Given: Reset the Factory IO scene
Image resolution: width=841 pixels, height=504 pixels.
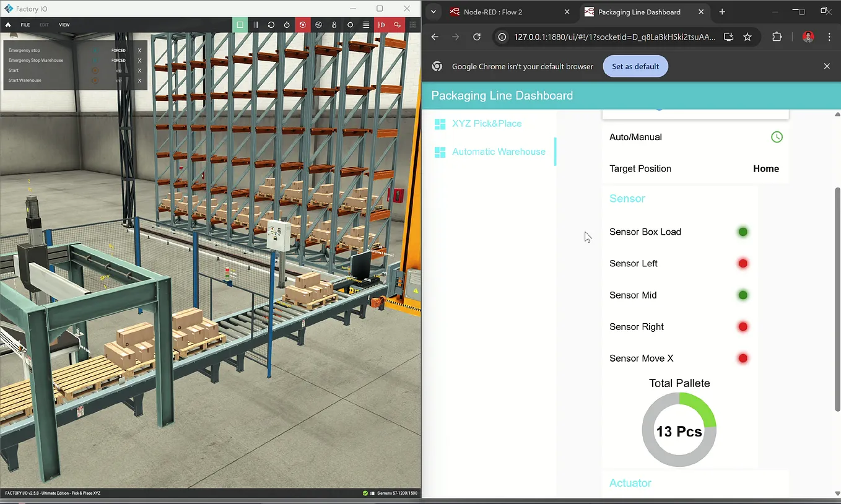Looking at the screenshot, I should pos(271,25).
